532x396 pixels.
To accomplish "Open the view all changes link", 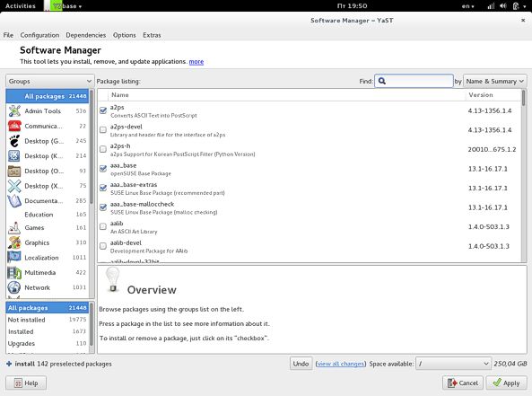I will point(341,364).
